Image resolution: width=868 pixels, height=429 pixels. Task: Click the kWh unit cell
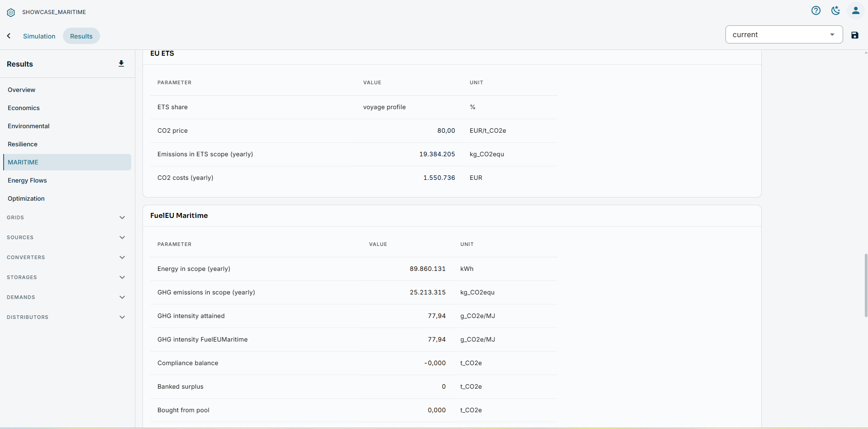click(x=467, y=269)
